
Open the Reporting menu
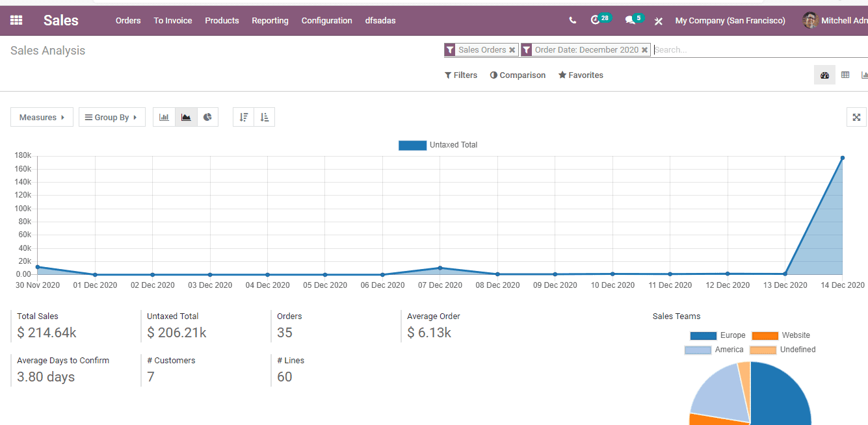click(270, 21)
